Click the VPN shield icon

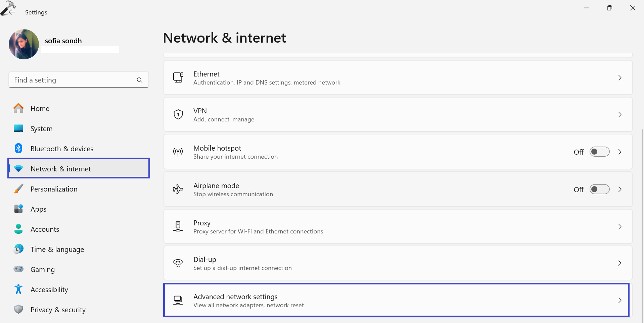[x=178, y=114]
